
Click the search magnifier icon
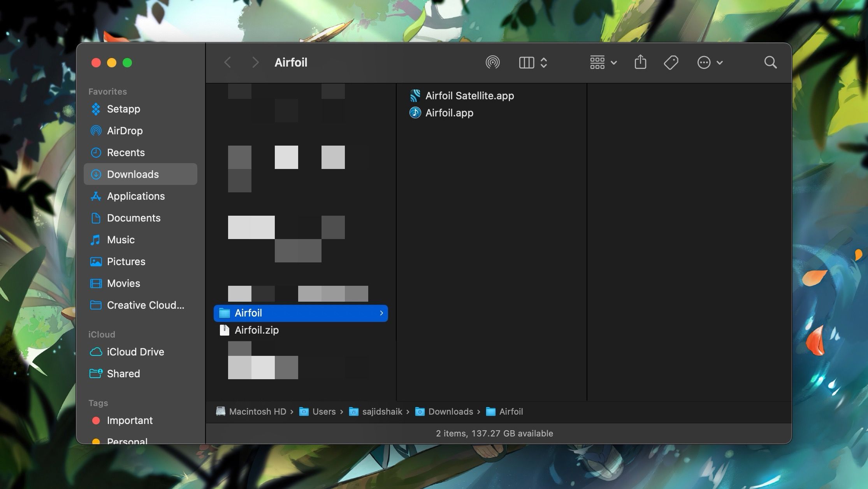click(x=771, y=62)
